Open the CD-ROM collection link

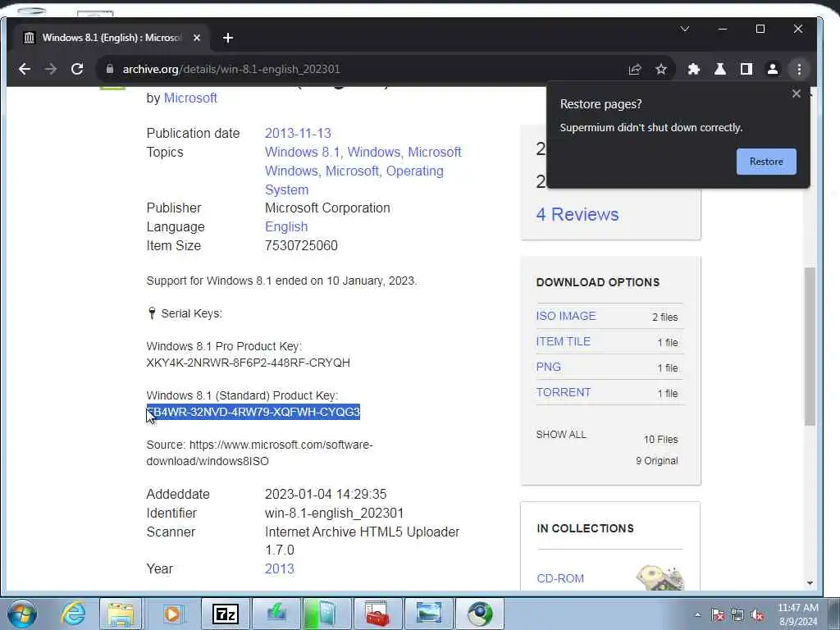pyautogui.click(x=560, y=578)
